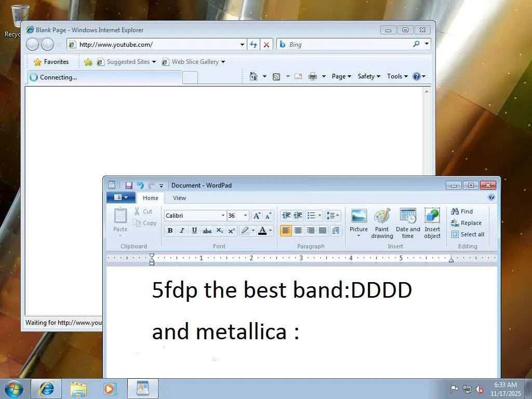Open the Page menu in Internet Explorer
Screen dimensions: 532x399
(341, 76)
